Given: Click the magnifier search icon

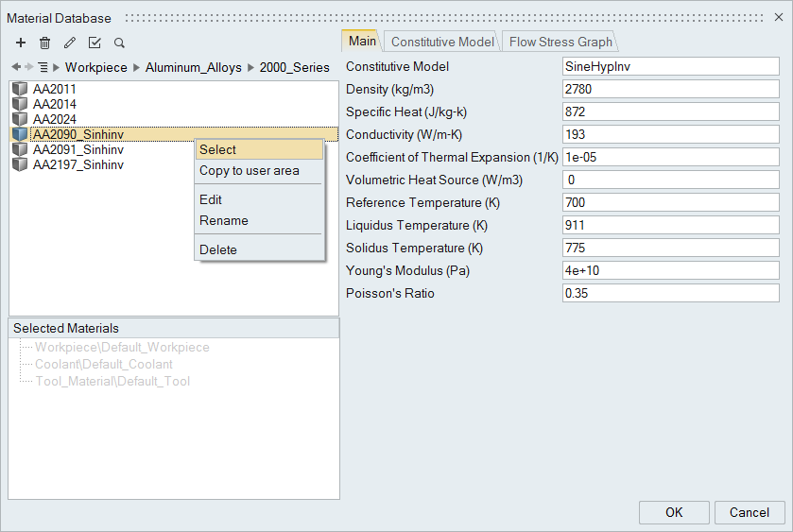Looking at the screenshot, I should click(x=119, y=43).
